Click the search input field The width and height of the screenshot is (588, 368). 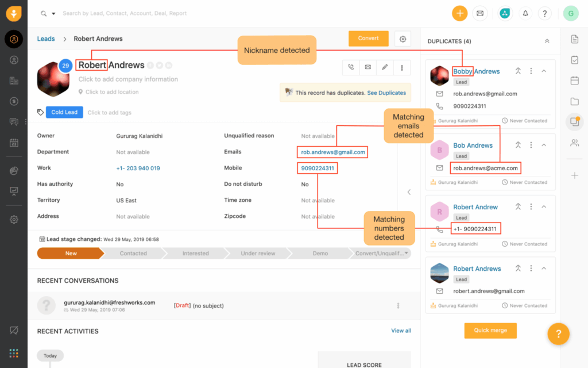(172, 13)
